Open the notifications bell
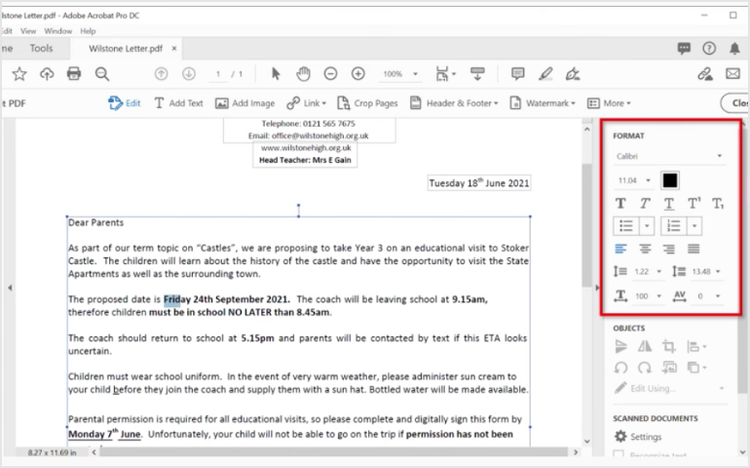The width and height of the screenshot is (750, 468). coord(734,48)
